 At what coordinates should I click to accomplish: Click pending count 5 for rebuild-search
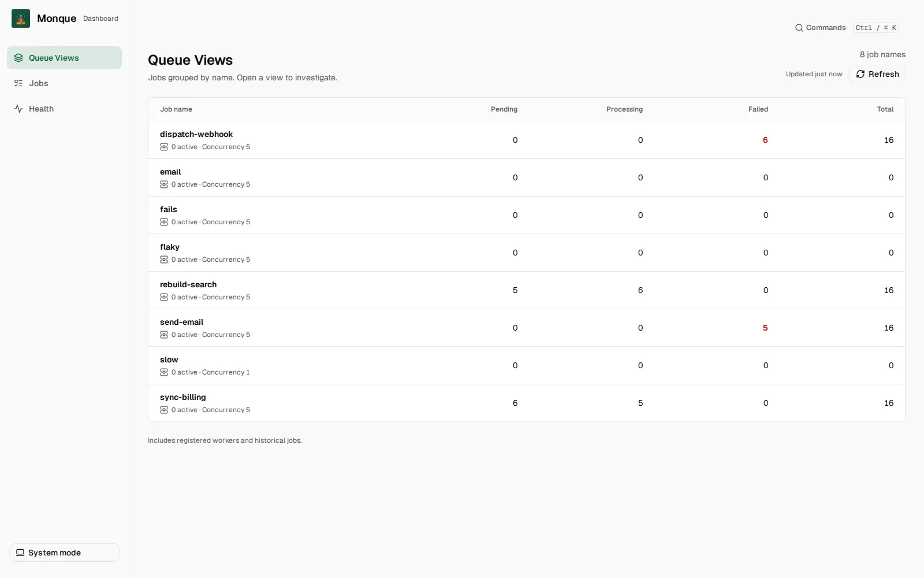(515, 290)
